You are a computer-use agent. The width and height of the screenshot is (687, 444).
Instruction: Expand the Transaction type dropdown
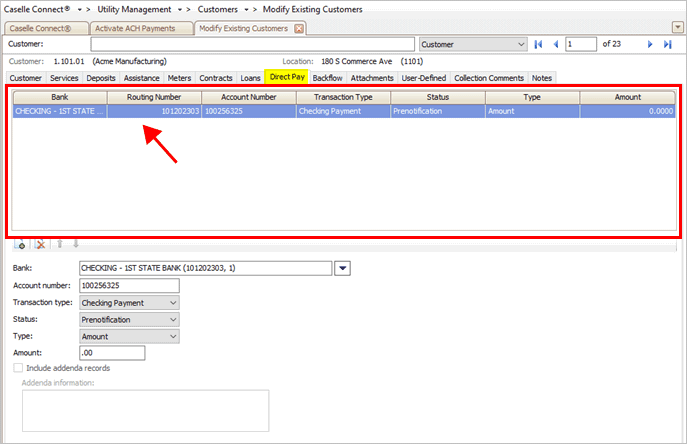173,303
